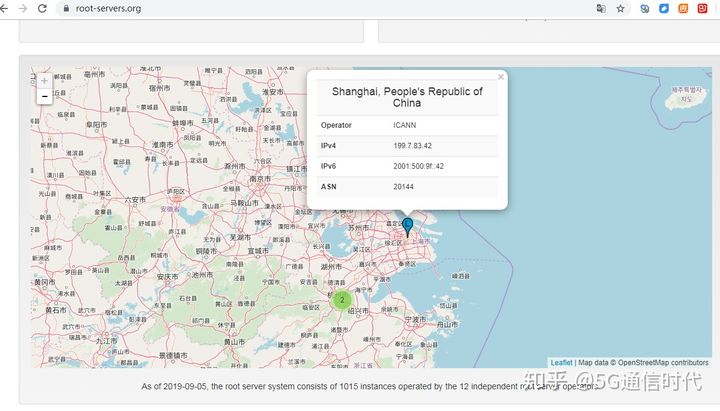Click the browser forward arrow

pos(22,8)
